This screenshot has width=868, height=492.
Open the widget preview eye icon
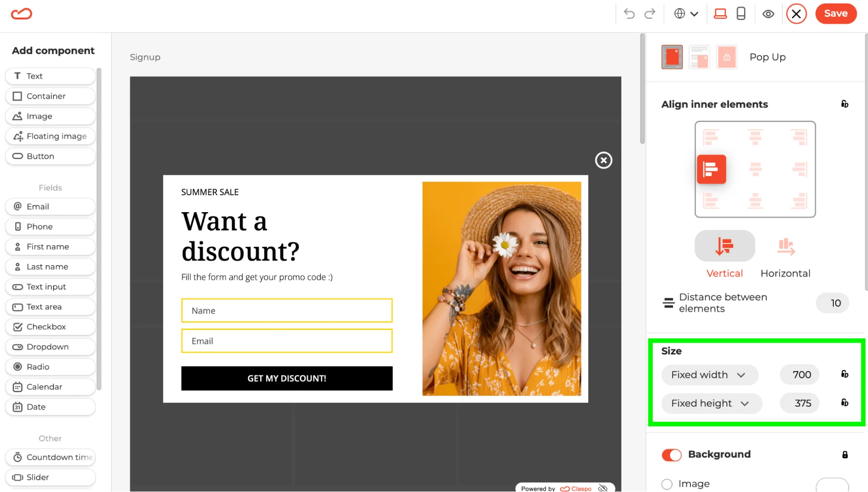tap(768, 14)
